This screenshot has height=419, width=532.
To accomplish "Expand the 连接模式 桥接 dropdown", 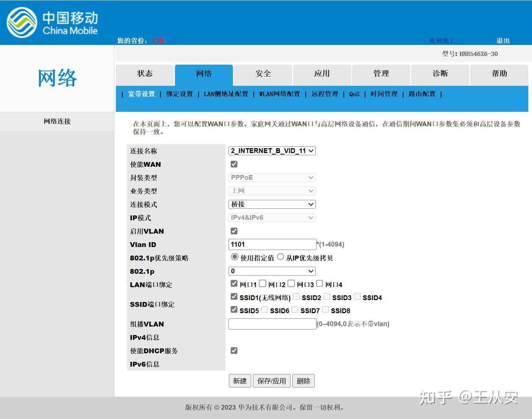I will tap(272, 204).
